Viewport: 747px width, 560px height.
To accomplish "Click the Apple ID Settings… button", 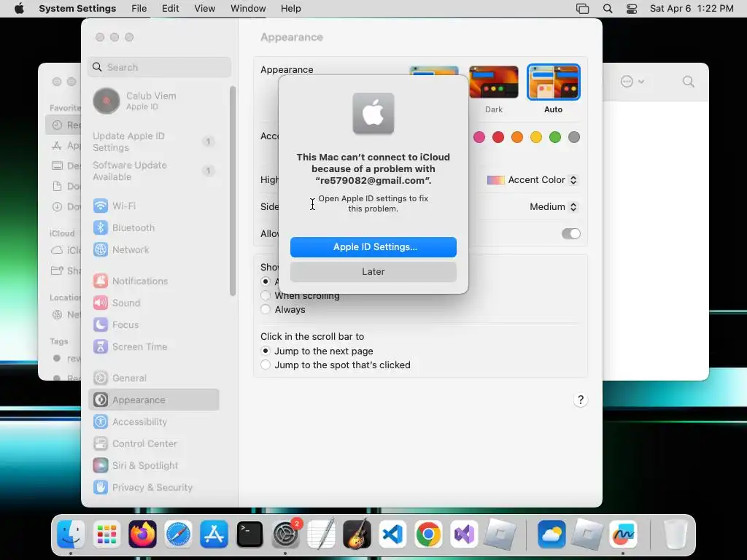I will [x=373, y=247].
